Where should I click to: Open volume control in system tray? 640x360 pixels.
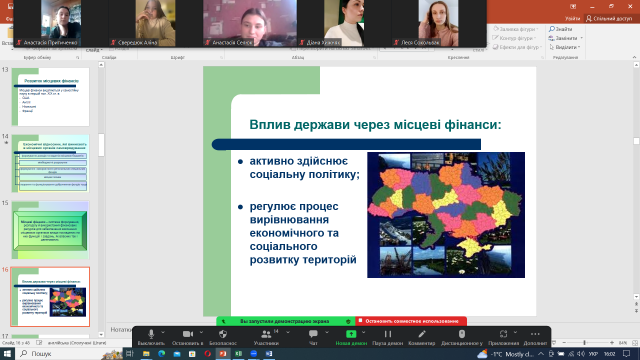point(581,354)
